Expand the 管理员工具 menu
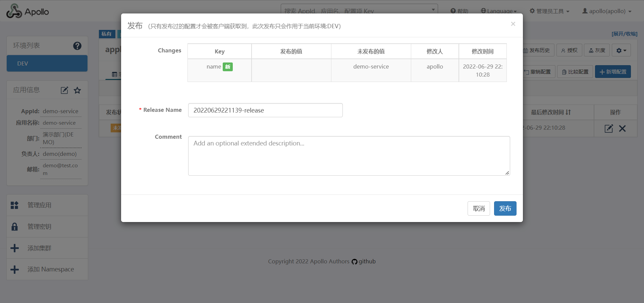The image size is (644, 303). point(549,11)
